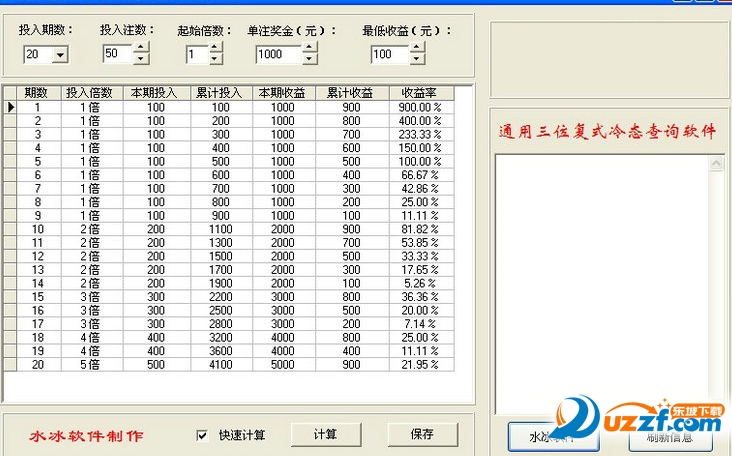Click the 投入倍数 column header
Screen dimensions: 732x456
92,93
